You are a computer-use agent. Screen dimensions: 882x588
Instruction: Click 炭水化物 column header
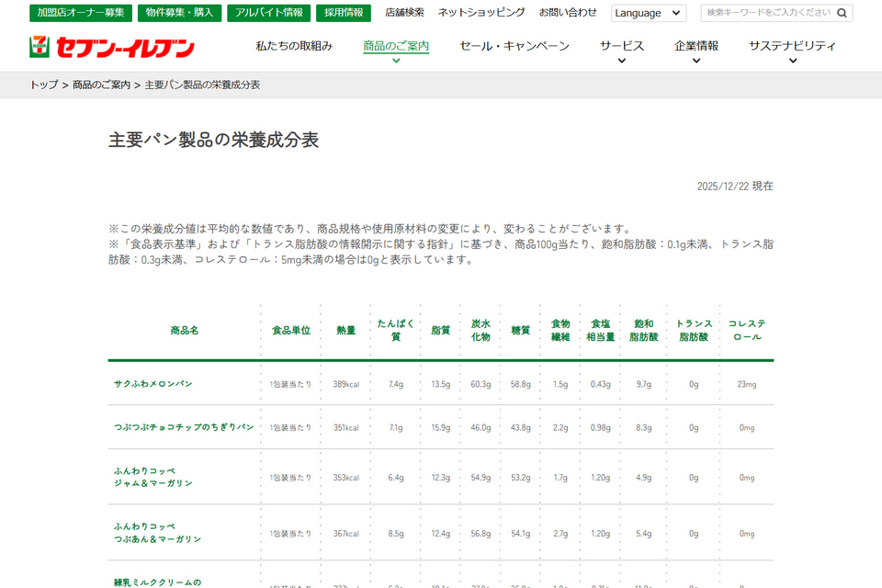(x=481, y=331)
